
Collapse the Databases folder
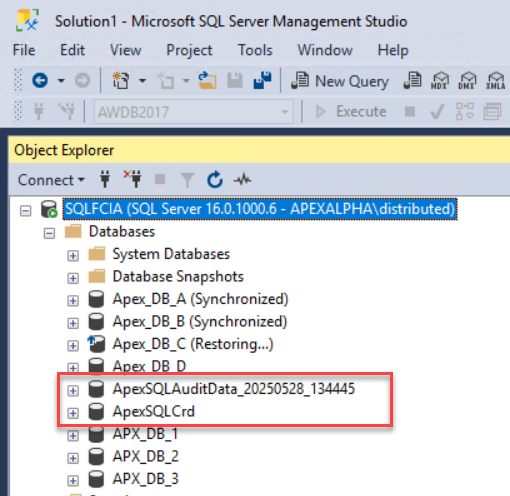pyautogui.click(x=49, y=233)
